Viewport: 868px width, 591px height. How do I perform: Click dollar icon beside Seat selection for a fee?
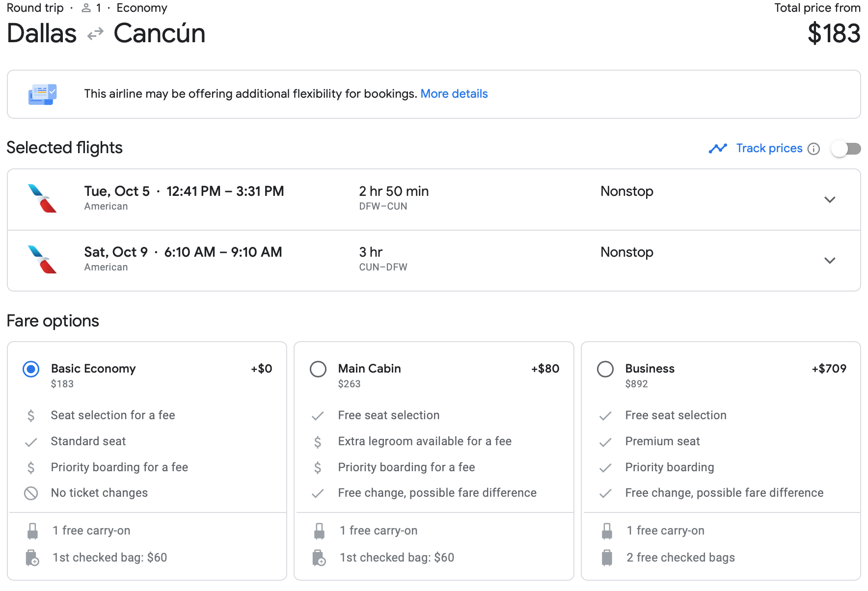click(31, 416)
